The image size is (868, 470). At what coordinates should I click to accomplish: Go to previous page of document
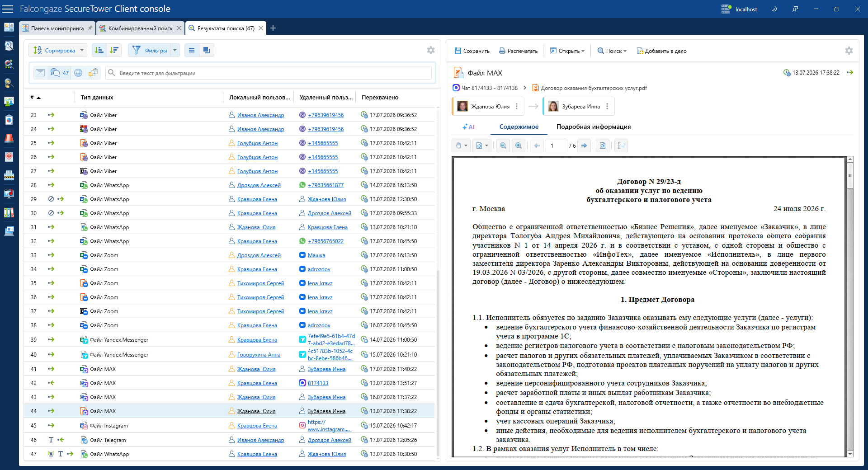537,146
